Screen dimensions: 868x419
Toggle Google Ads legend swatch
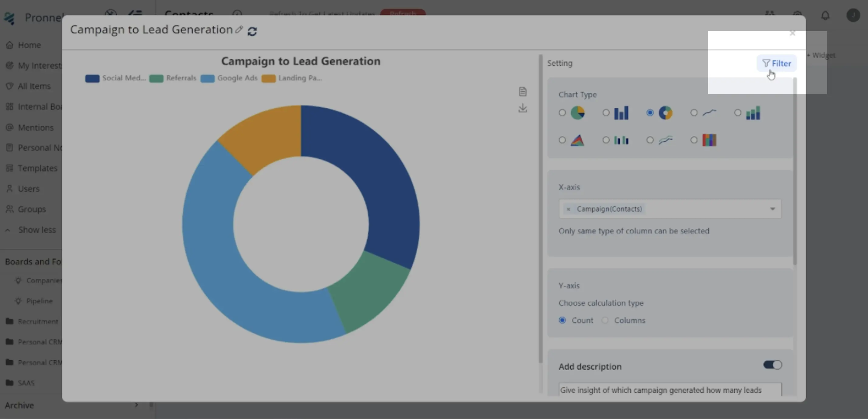(207, 78)
